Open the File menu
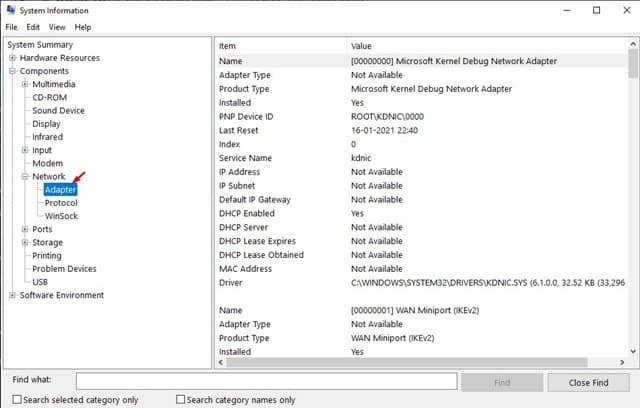The image size is (640, 408). (x=11, y=27)
